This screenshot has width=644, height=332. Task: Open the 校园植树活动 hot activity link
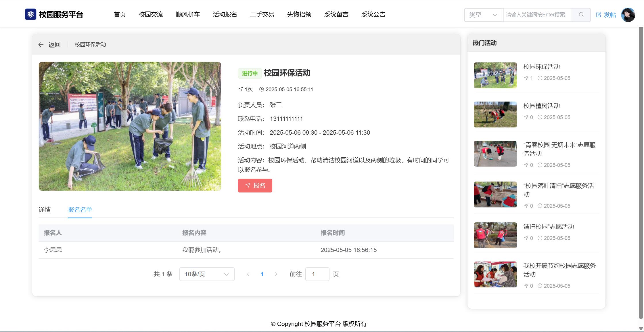[541, 106]
